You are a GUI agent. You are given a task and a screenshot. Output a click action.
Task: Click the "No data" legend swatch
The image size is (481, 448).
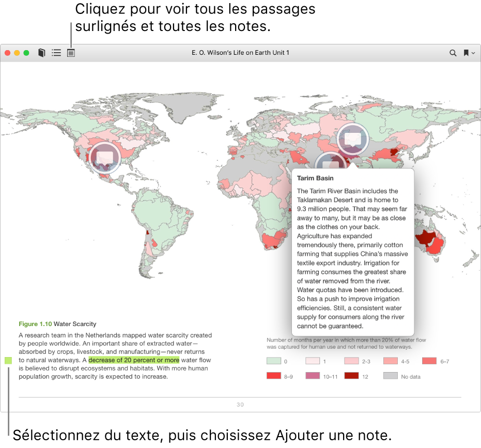coord(391,376)
